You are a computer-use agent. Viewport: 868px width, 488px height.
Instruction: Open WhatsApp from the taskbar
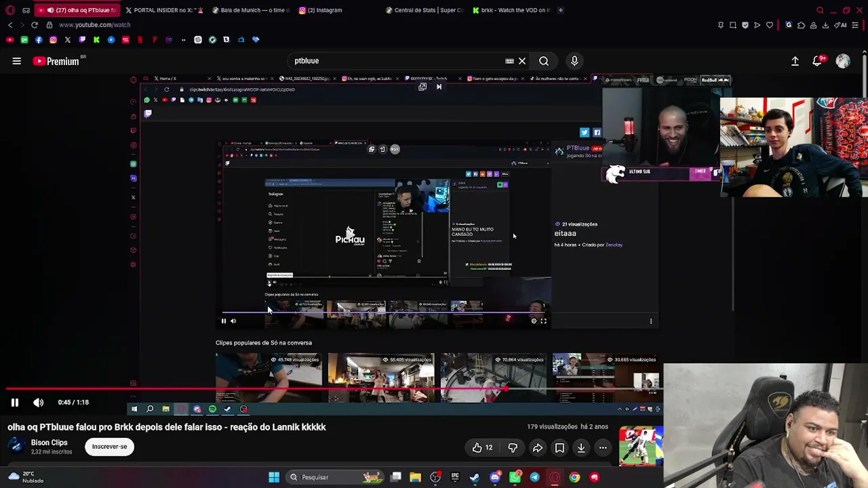pyautogui.click(x=515, y=477)
